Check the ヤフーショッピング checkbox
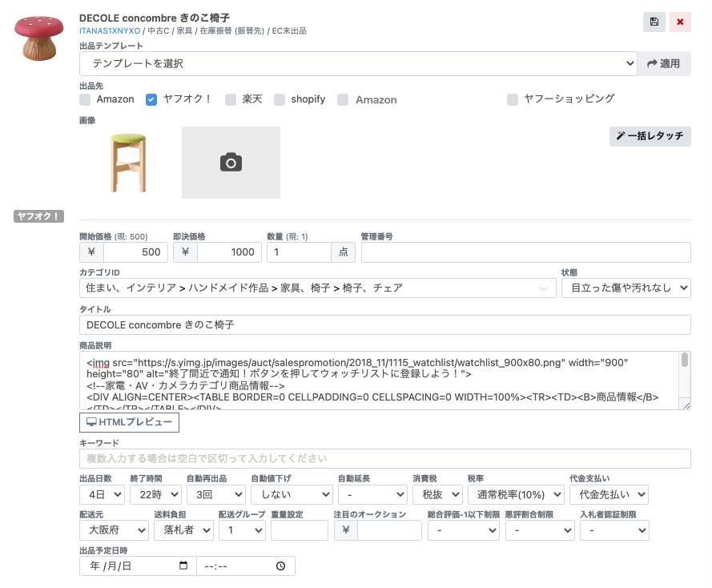 click(x=513, y=99)
